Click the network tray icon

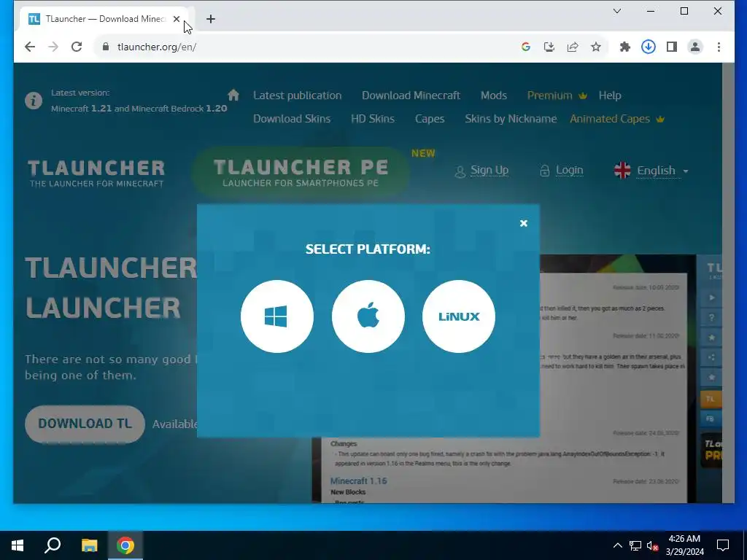coord(635,545)
